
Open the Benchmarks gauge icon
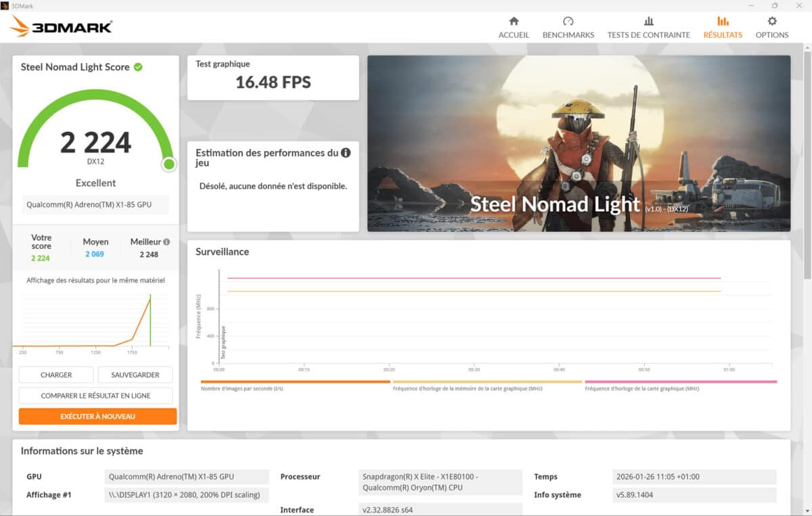(568, 21)
